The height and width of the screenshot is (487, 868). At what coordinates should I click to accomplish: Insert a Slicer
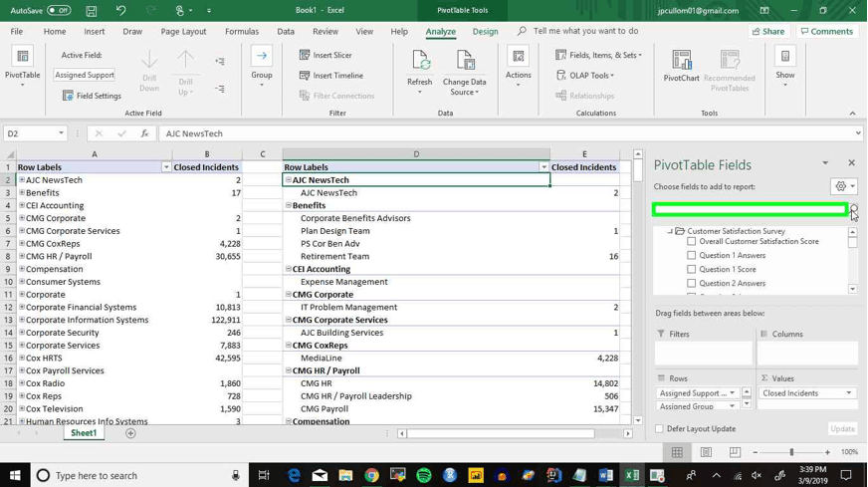point(325,55)
